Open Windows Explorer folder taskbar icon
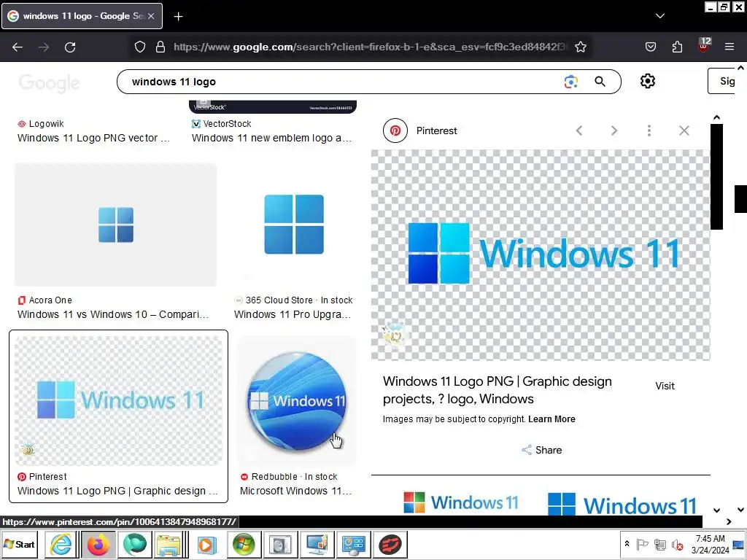 [169, 544]
